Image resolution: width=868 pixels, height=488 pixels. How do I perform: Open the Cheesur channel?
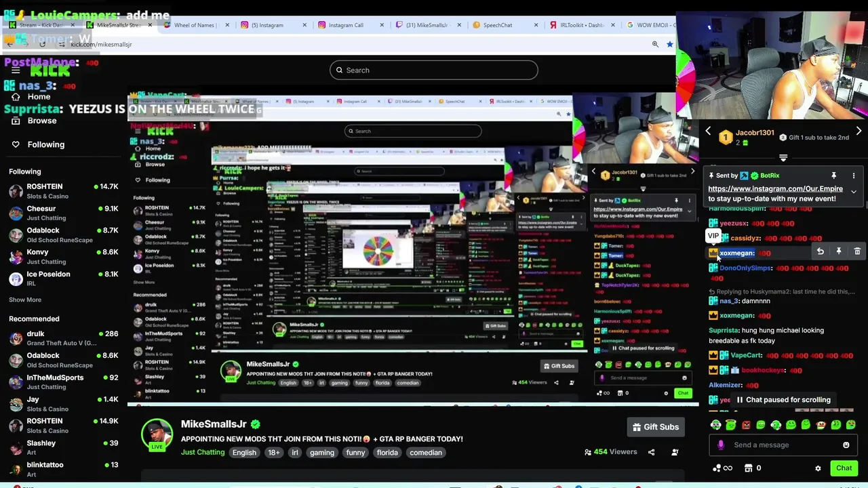(x=64, y=213)
